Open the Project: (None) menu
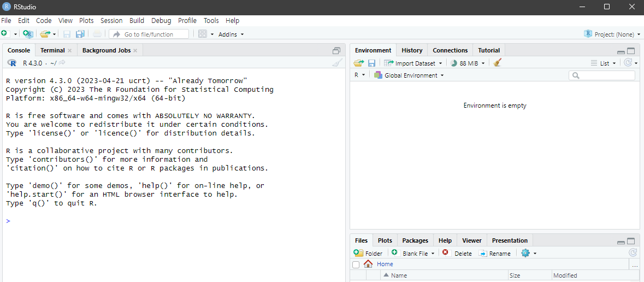This screenshot has width=644, height=282. pos(612,34)
